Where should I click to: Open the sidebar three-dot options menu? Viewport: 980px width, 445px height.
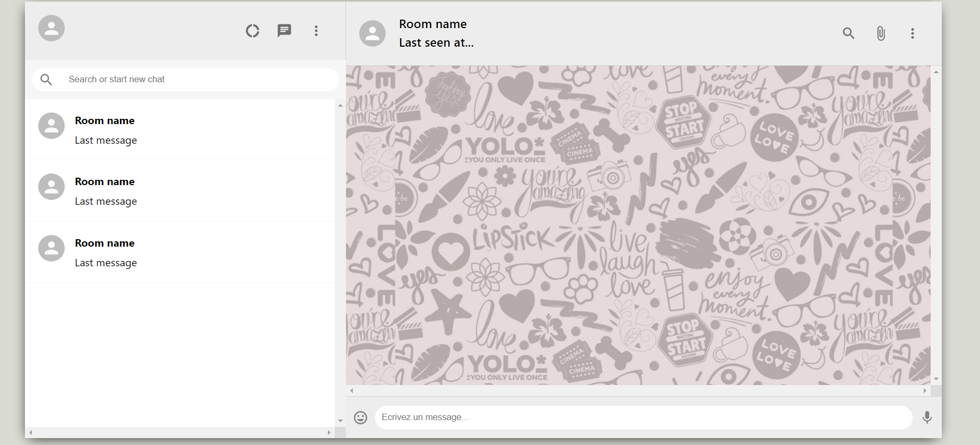(x=316, y=31)
